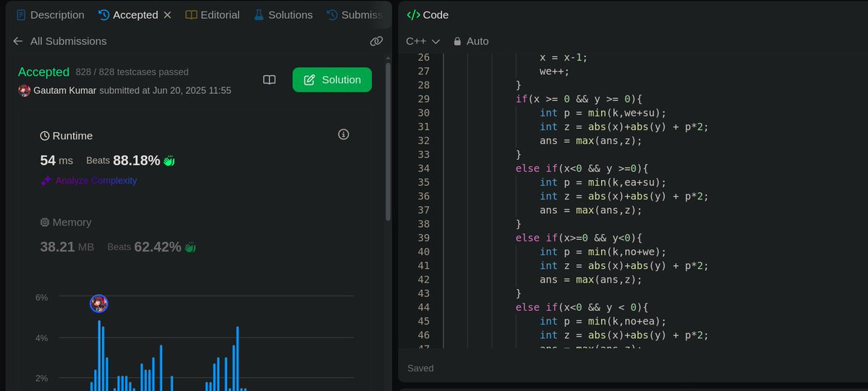Viewport: 868px width, 391px height.
Task: Click the Runtime clock icon
Action: click(45, 136)
